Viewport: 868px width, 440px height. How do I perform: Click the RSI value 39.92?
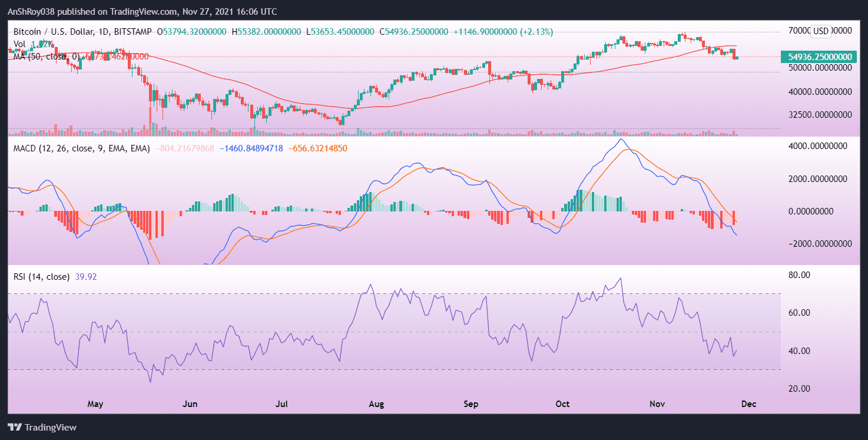86,276
